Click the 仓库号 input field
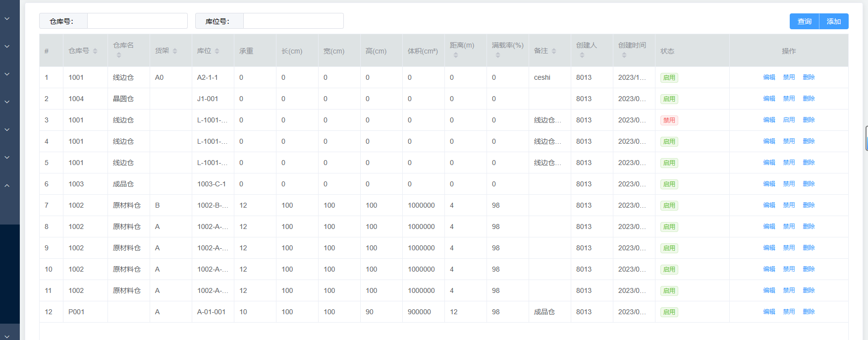This screenshot has width=868, height=340. pyautogui.click(x=137, y=21)
